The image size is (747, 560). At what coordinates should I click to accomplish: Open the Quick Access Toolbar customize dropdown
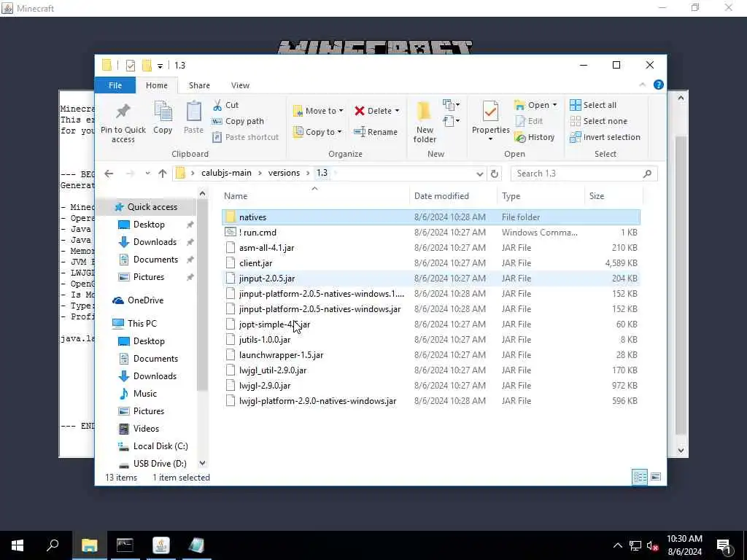[160, 66]
